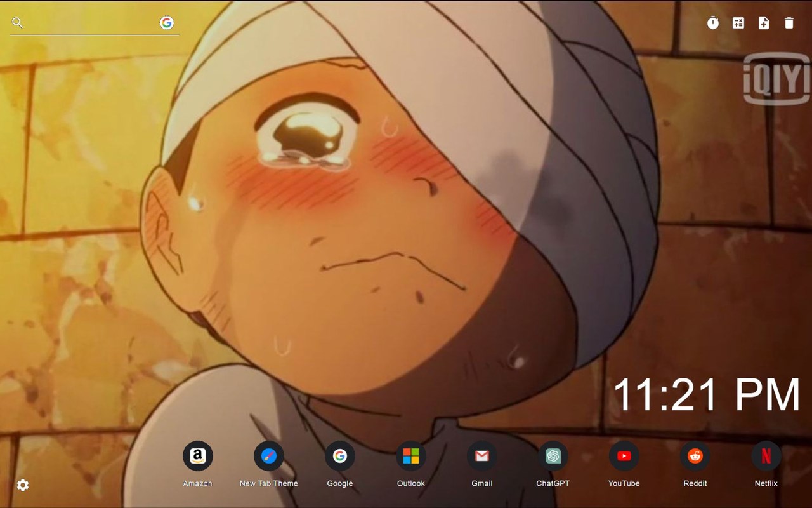Click the ChatGPT label text

(x=553, y=483)
